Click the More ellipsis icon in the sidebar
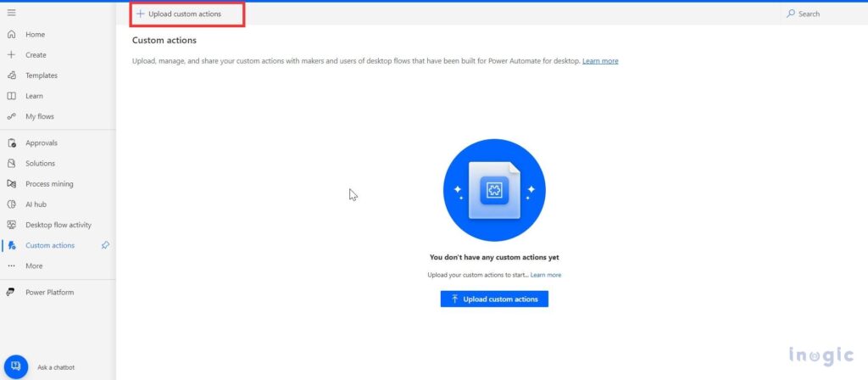Viewport: 868px width, 380px height. pos(11,265)
